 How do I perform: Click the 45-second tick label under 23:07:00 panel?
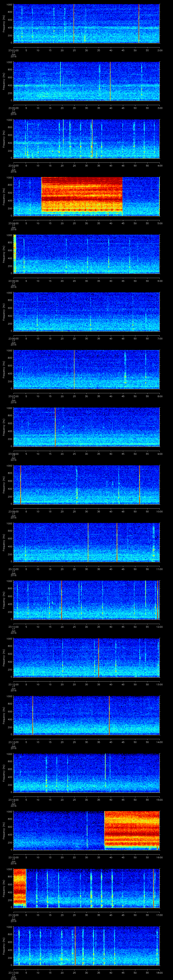pos(123,396)
